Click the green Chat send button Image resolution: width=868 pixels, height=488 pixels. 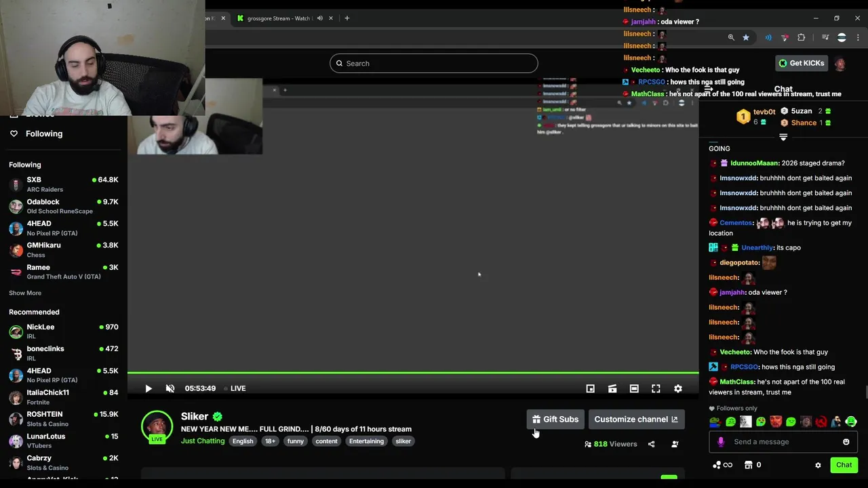click(x=844, y=465)
